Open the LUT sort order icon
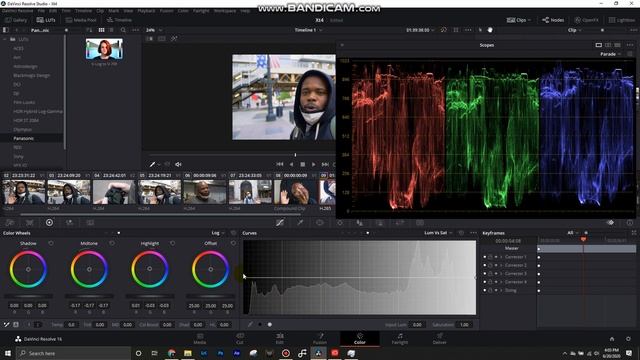640x360 pixels. 89,30
